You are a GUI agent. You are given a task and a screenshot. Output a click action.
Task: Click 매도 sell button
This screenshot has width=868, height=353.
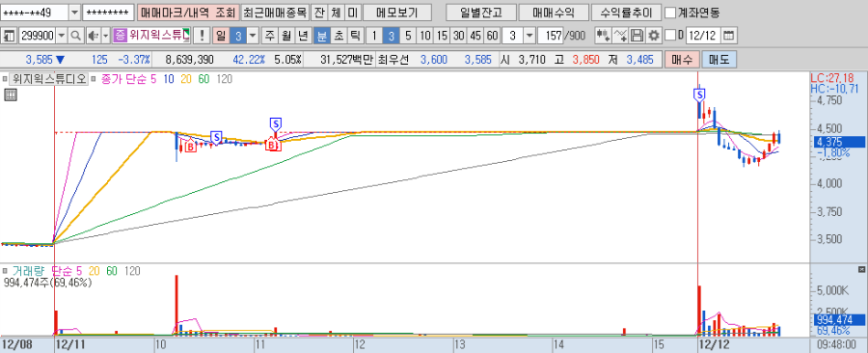(719, 60)
